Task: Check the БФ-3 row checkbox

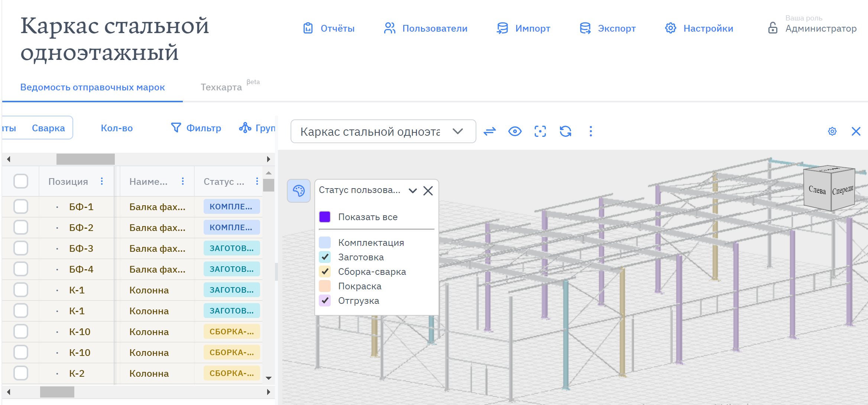Action: point(21,248)
